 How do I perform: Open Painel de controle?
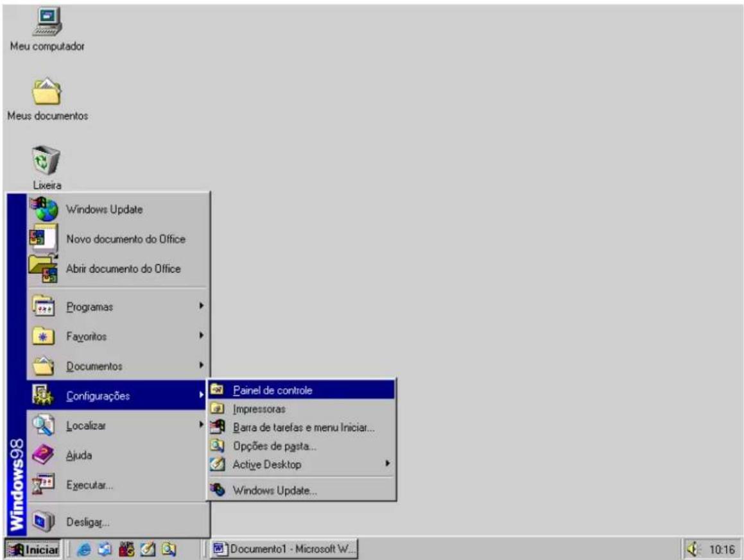[x=301, y=390]
